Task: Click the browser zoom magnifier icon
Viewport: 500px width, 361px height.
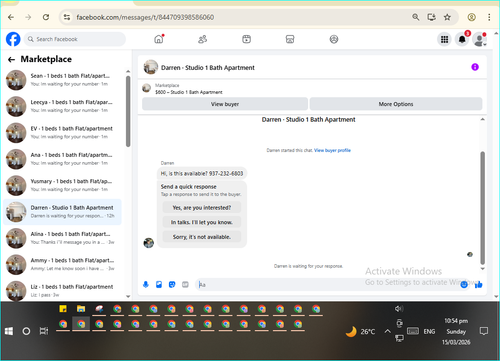Action: 416,17
